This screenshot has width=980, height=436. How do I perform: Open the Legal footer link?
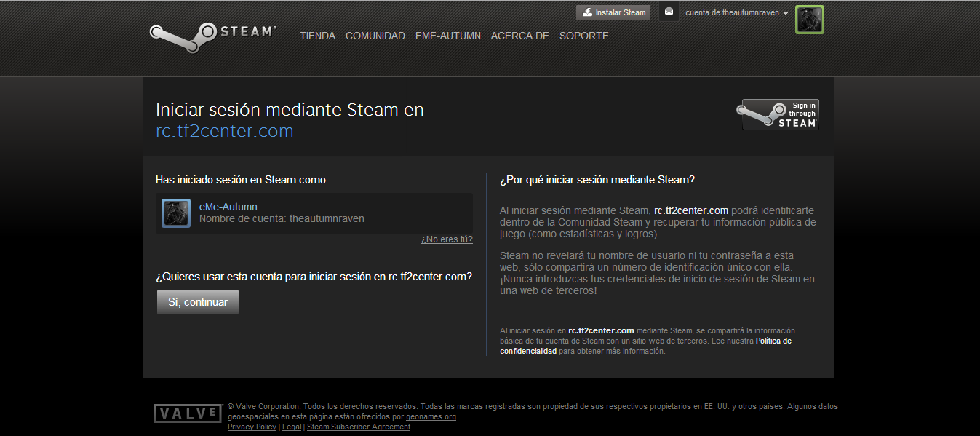click(292, 427)
